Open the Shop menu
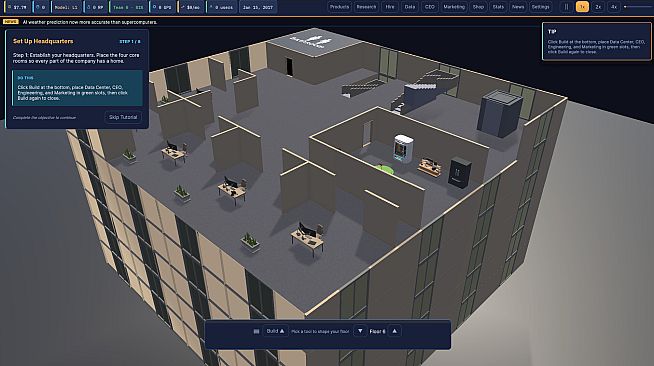The image size is (654, 366). tap(478, 7)
